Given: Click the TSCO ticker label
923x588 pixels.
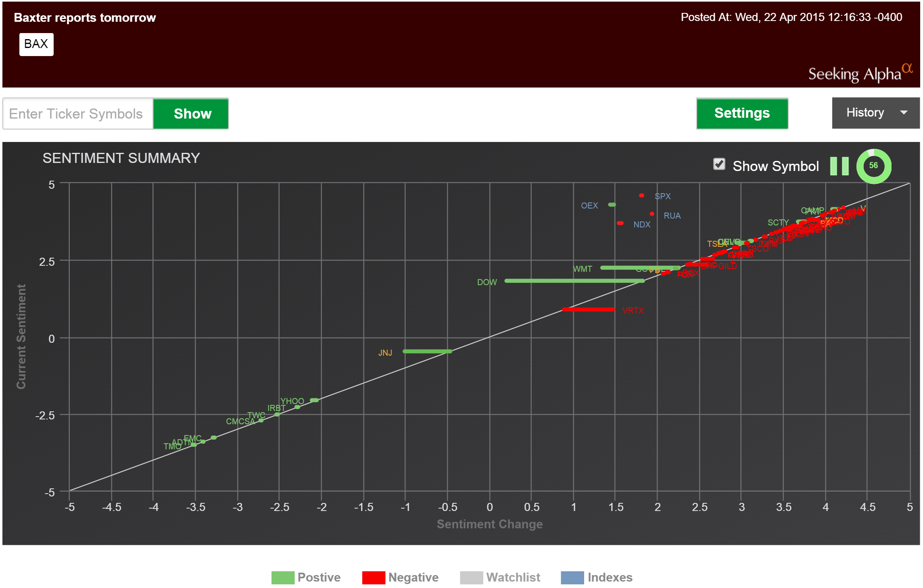Looking at the screenshot, I should [x=758, y=249].
